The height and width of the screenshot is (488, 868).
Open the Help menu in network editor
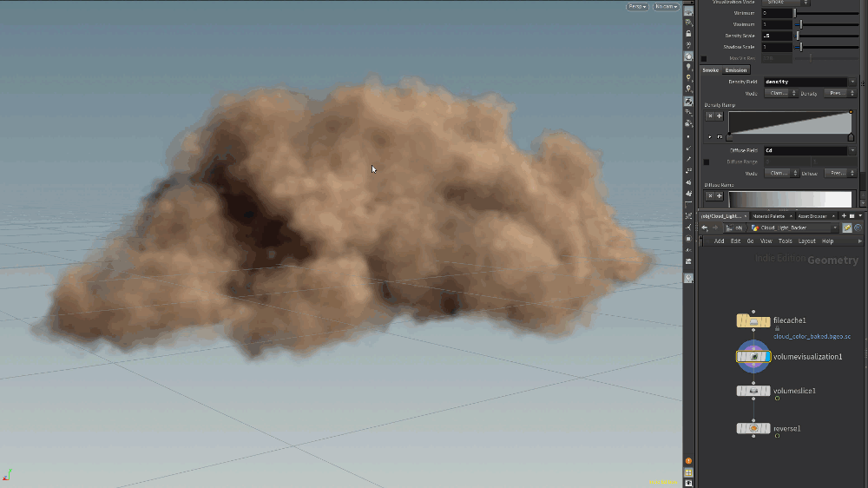click(827, 241)
